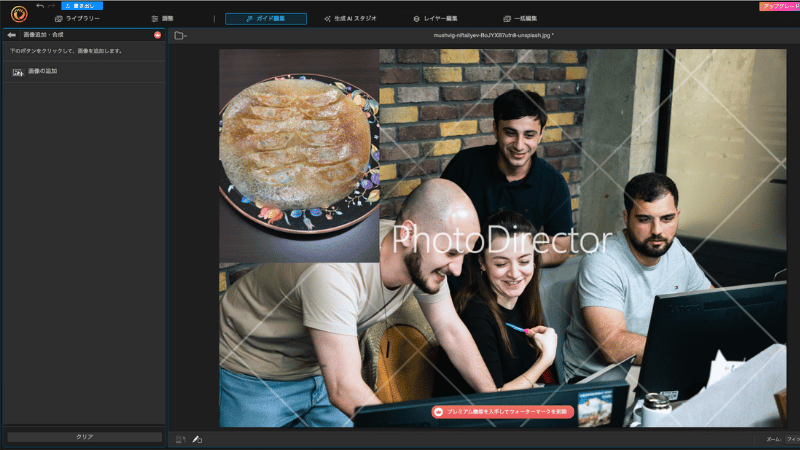800x450 pixels.
Task: Click the アップグレード upgrade button
Action: point(780,6)
